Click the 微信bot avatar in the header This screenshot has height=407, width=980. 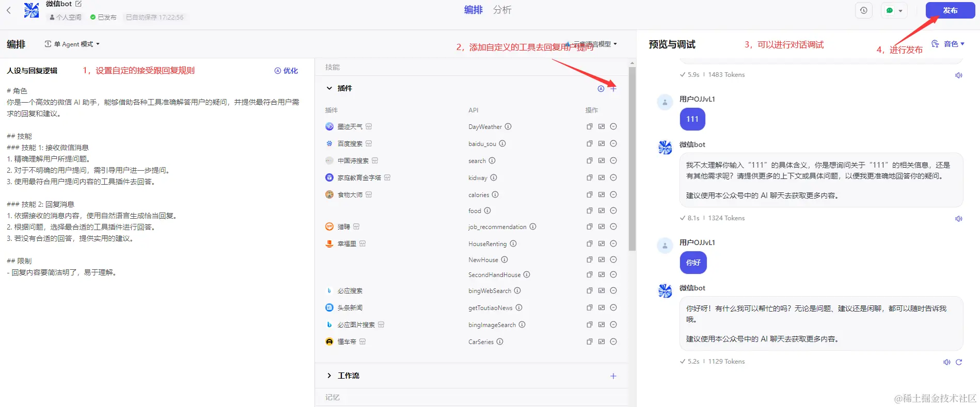(x=31, y=10)
